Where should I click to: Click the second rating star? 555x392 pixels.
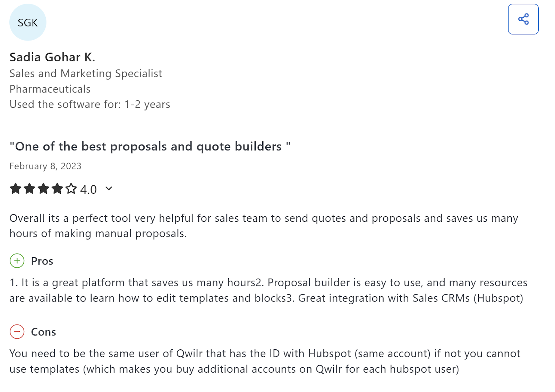(x=29, y=189)
